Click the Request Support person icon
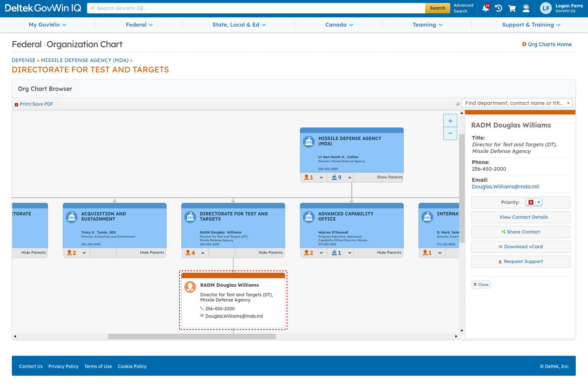The height and width of the screenshot is (392, 588). (500, 262)
